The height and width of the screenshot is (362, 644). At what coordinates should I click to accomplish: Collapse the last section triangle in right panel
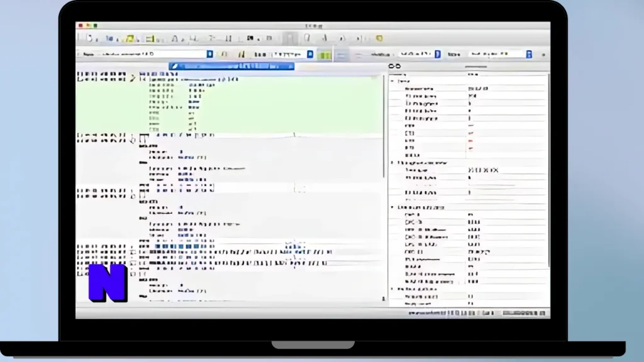392,289
